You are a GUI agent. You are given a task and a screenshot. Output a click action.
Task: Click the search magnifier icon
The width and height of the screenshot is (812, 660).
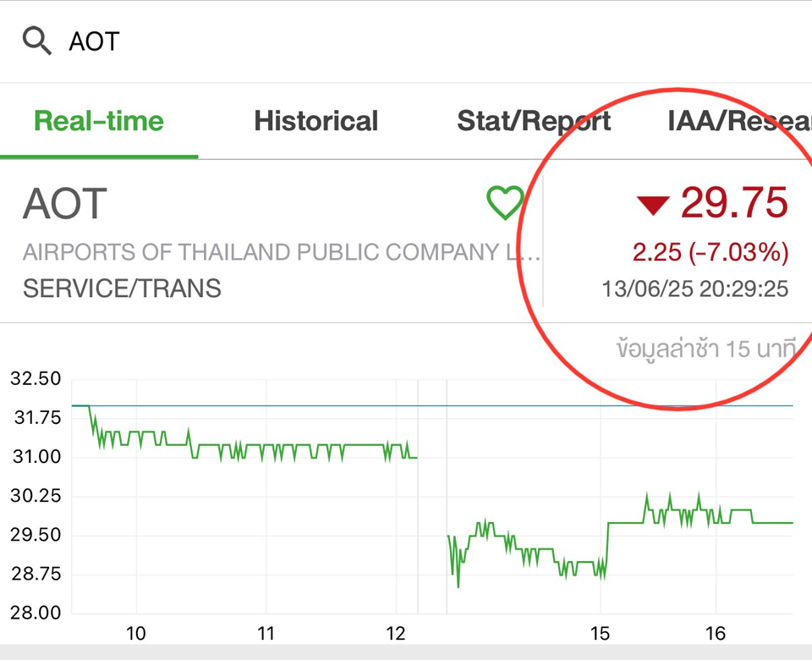coord(37,41)
